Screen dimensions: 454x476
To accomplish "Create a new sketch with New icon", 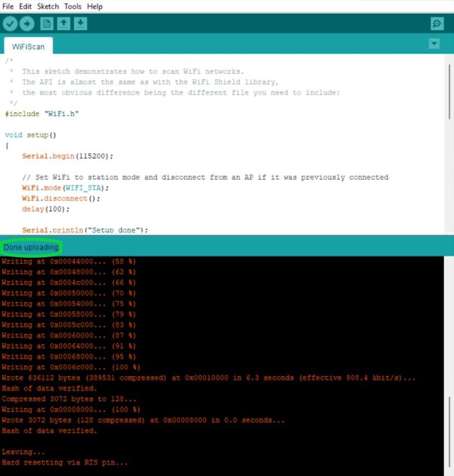I will tap(47, 24).
